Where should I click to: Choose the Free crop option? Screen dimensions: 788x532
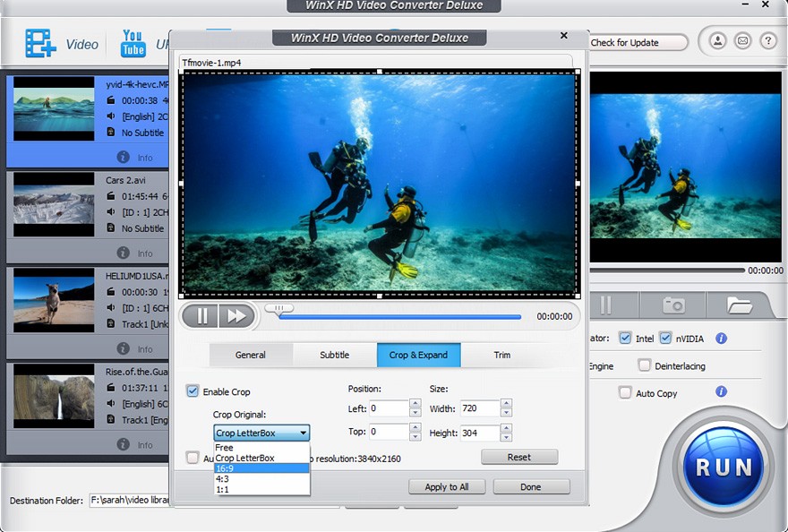(226, 446)
